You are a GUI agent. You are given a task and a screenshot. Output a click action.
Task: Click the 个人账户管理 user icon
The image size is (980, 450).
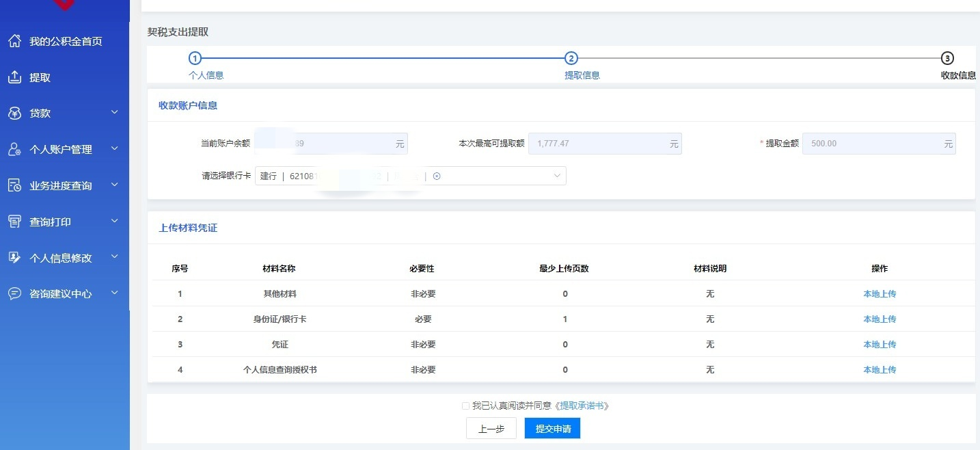[14, 150]
